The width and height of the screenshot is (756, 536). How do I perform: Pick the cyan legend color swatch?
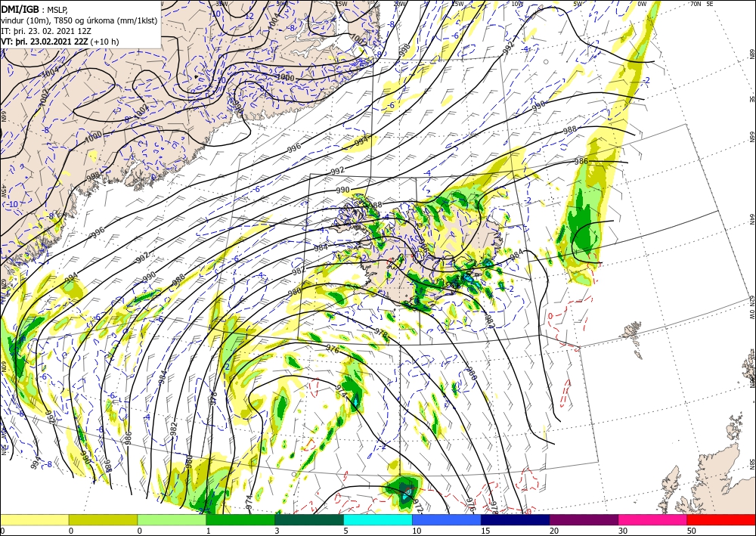pyautogui.click(x=378, y=519)
